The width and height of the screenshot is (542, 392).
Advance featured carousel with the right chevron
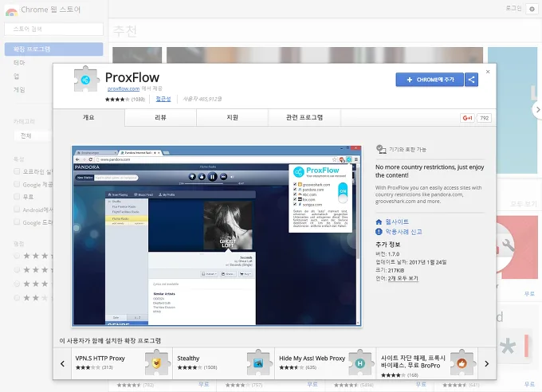pos(537,110)
